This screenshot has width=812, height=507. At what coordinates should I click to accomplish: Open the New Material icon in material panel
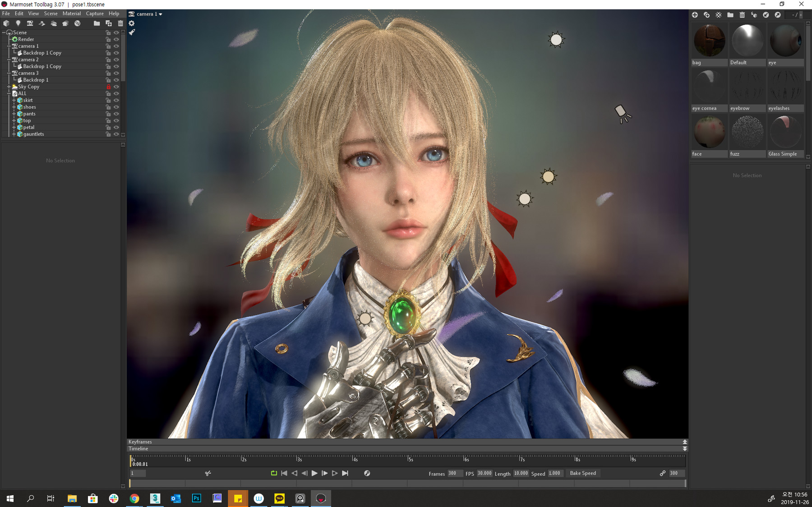click(x=695, y=15)
